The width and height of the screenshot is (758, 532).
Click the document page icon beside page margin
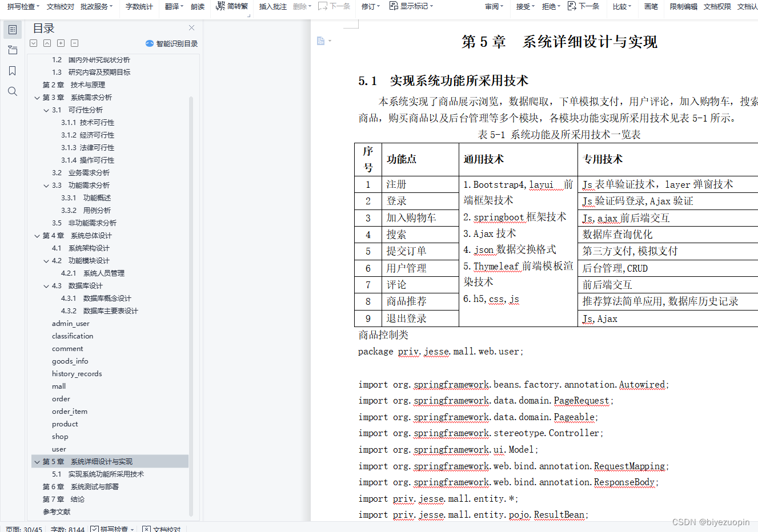(x=321, y=41)
